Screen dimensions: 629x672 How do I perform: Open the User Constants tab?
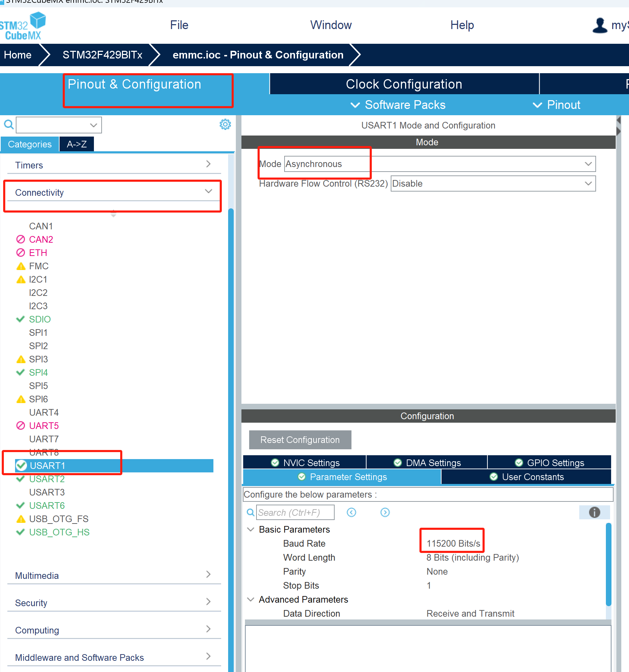[526, 477]
